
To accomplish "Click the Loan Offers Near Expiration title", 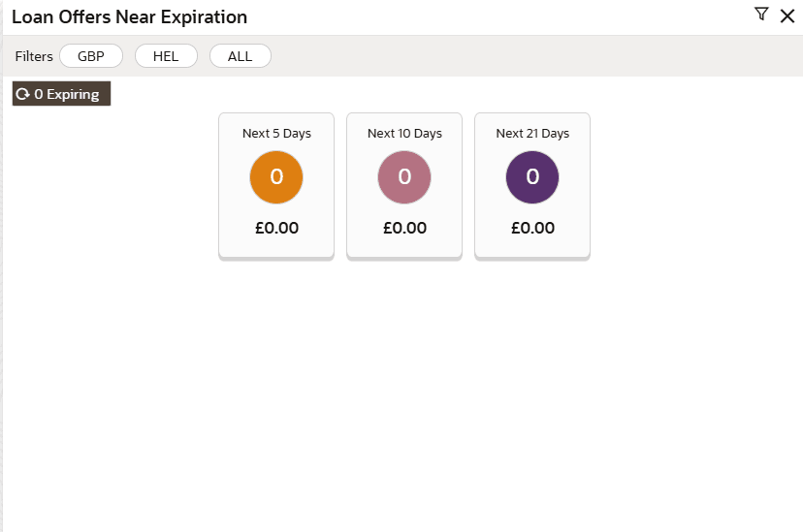I will [x=129, y=17].
